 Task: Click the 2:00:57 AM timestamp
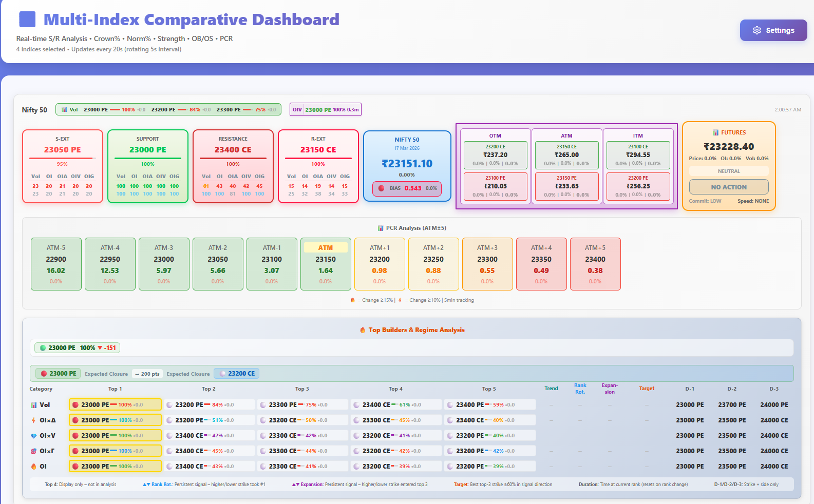[x=788, y=110]
